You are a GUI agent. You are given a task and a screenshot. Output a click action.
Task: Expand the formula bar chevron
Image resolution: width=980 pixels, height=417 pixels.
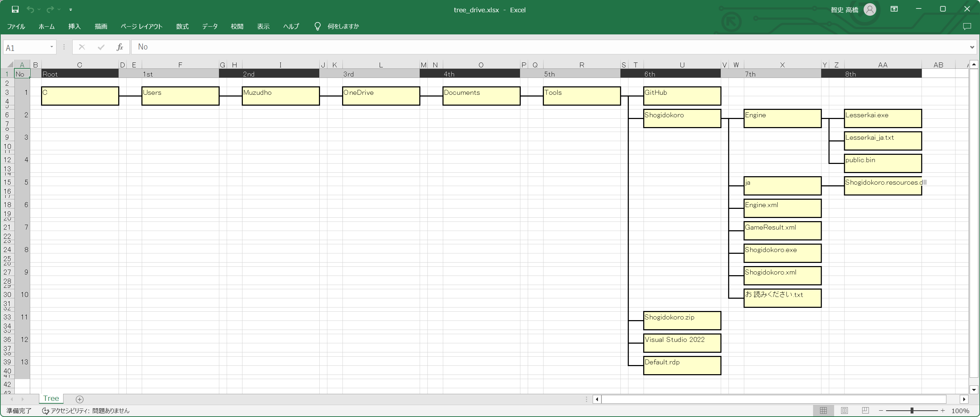click(x=972, y=47)
